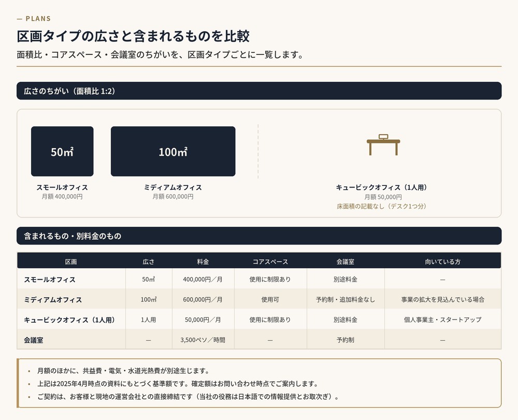Click 月額 50,000円 price caption
This screenshot has height=420, width=518.
point(383,197)
